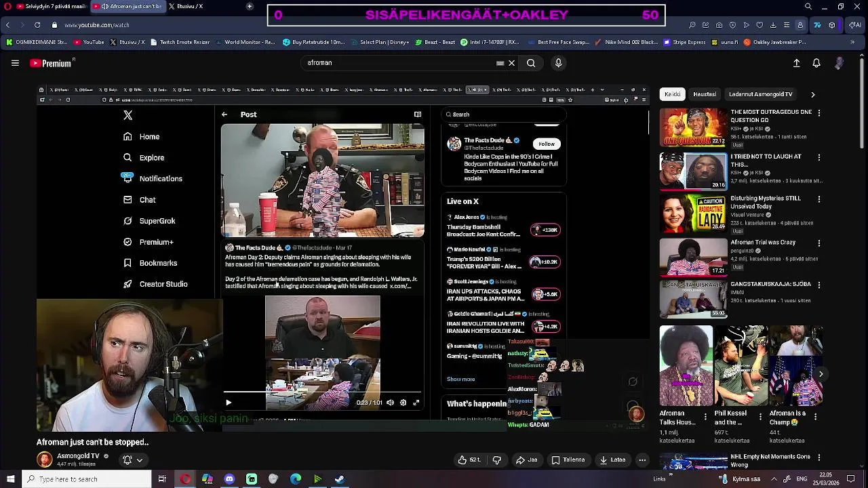Viewport: 868px width, 488px height.
Task: Share video using Jaa button
Action: coord(526,460)
